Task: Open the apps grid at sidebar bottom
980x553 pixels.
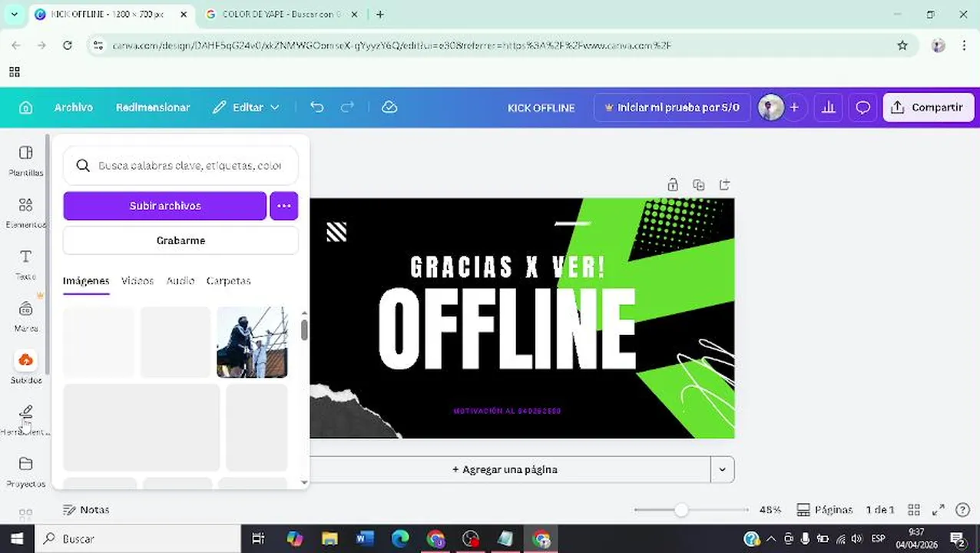Action: [25, 514]
